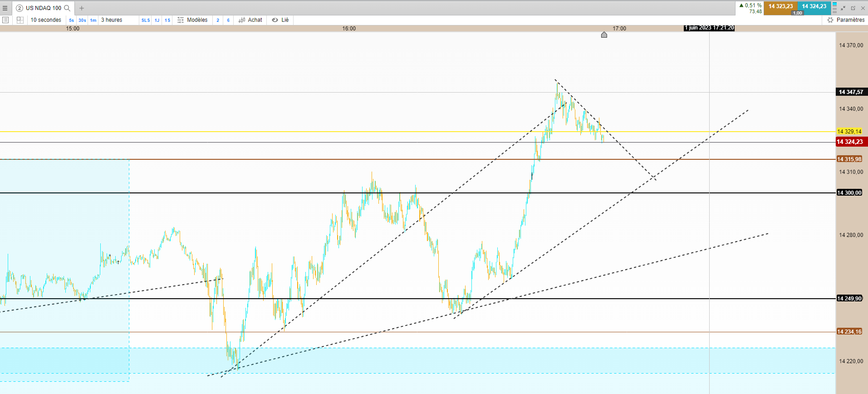Click the 14 370,00 price scale label
The image size is (868, 394).
pyautogui.click(x=851, y=45)
